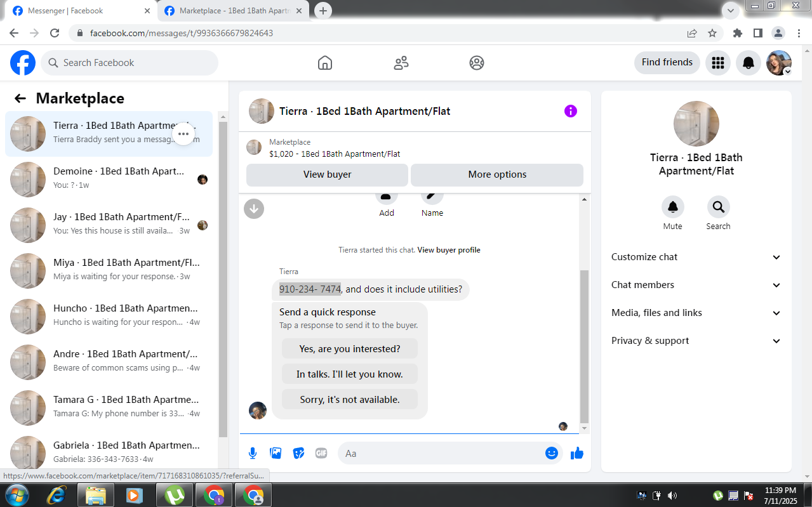Open the browser extensions puzzle icon
This screenshot has height=507, width=812.
click(737, 33)
